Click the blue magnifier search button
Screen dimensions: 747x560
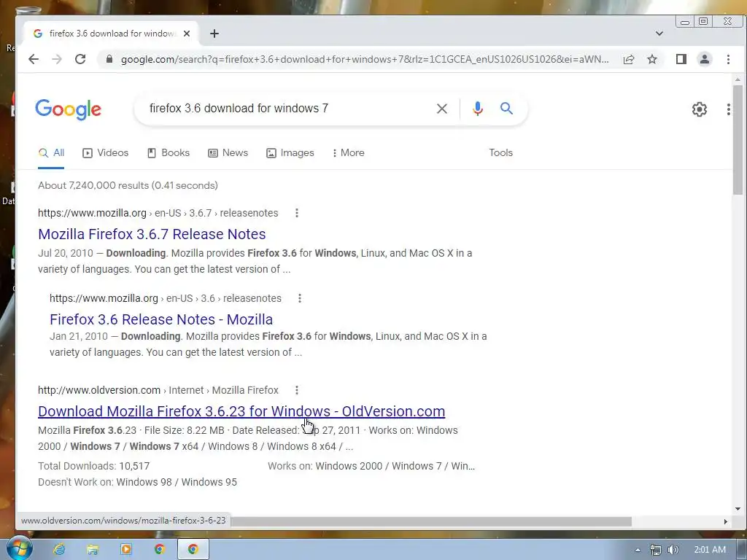[506, 109]
